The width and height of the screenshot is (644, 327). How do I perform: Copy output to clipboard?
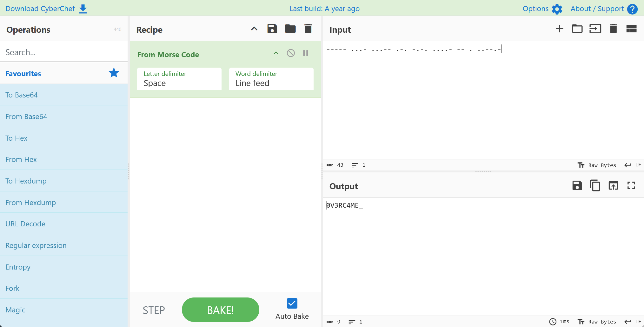[x=595, y=185]
